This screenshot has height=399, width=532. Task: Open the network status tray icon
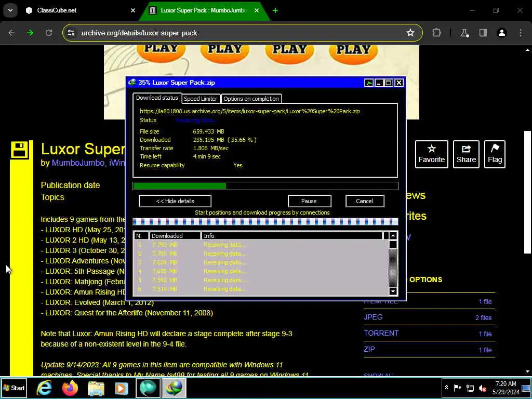470,388
